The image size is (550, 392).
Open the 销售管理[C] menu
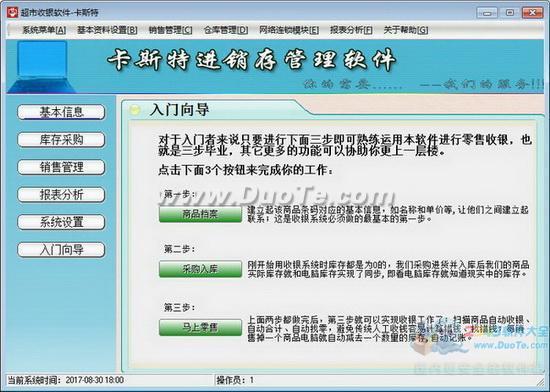pyautogui.click(x=170, y=30)
